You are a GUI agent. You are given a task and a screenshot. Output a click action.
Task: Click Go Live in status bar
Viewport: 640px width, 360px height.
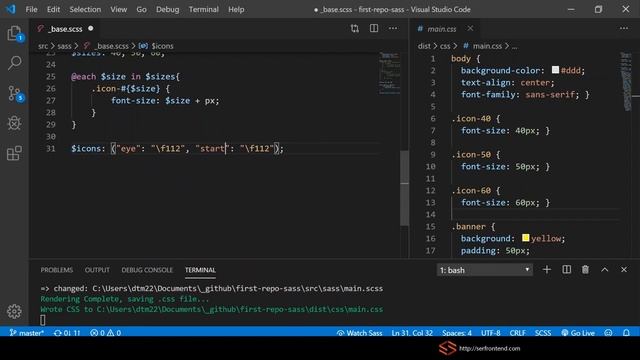[578, 333]
